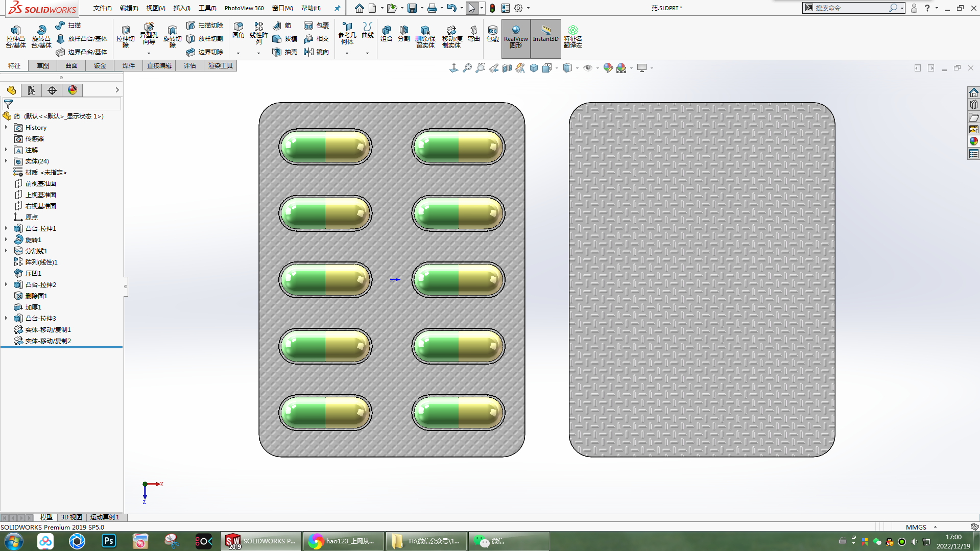
Task: Click the 相交 intersect tool
Action: 316,38
